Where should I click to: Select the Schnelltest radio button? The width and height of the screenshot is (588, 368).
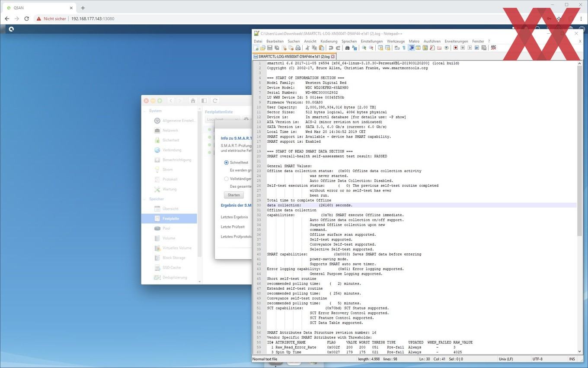[x=226, y=163]
